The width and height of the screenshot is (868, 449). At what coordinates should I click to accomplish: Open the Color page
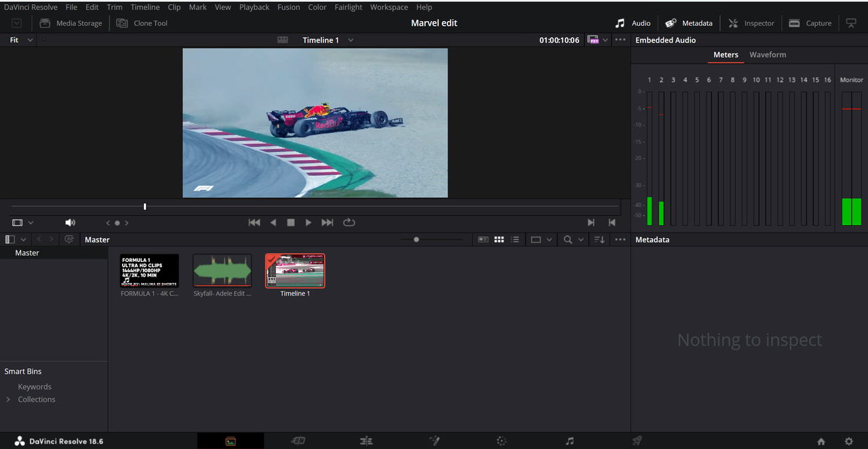501,441
